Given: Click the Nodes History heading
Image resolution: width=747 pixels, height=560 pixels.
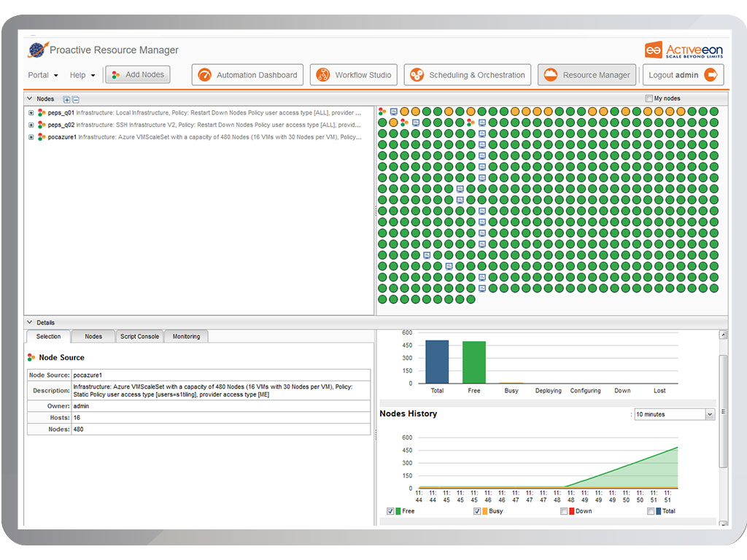Looking at the screenshot, I should click(x=409, y=413).
